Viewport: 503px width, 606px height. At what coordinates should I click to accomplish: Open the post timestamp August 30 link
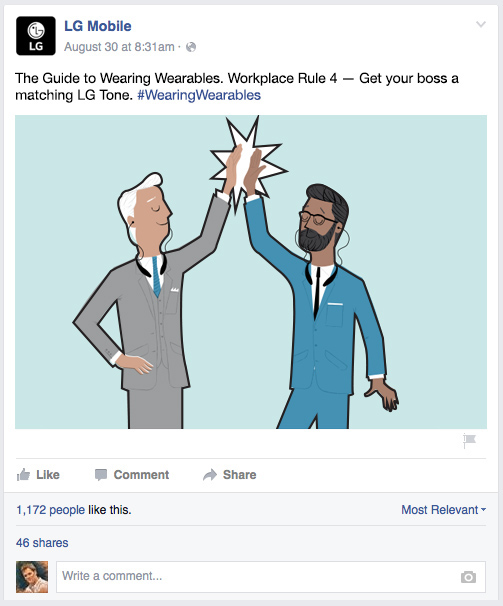(119, 47)
